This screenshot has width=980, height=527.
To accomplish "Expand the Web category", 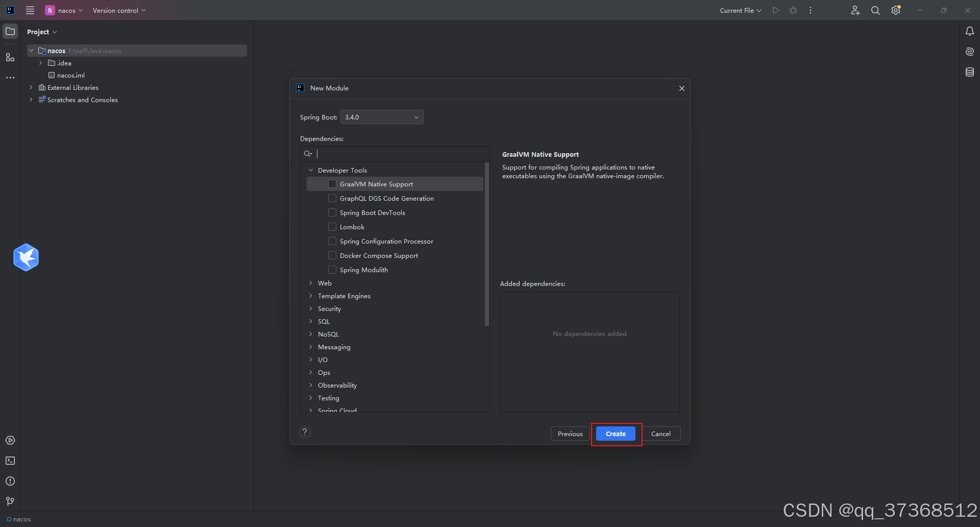I will pos(311,283).
